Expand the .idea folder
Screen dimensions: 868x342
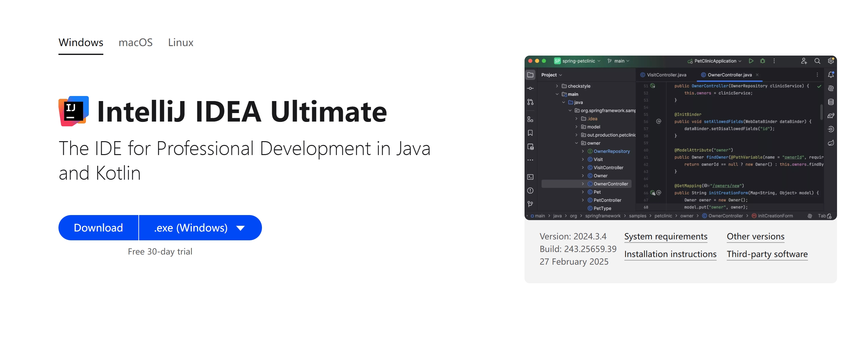[576, 118]
